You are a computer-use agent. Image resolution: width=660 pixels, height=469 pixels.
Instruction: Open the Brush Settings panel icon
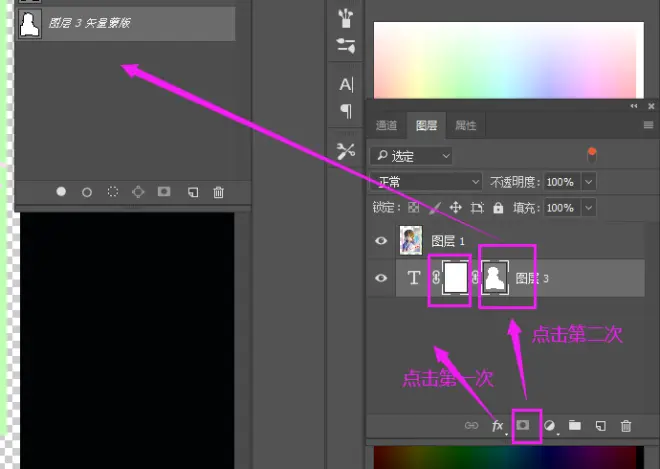(346, 45)
